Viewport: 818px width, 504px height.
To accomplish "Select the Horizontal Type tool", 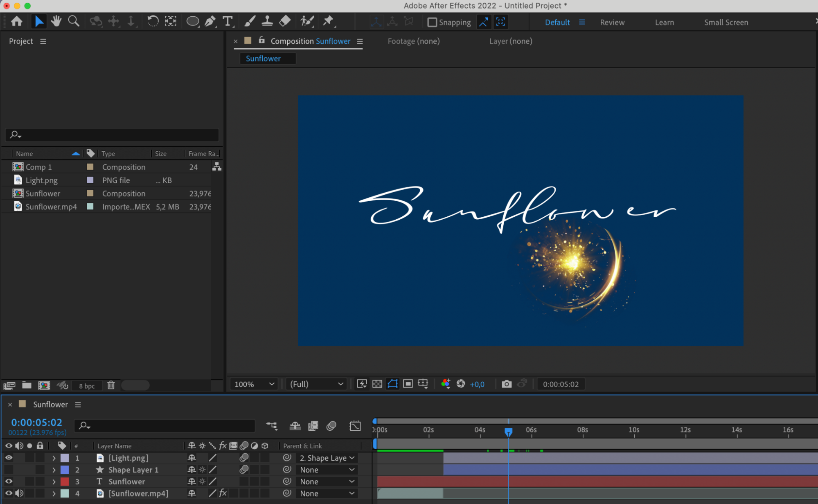I will click(x=228, y=21).
